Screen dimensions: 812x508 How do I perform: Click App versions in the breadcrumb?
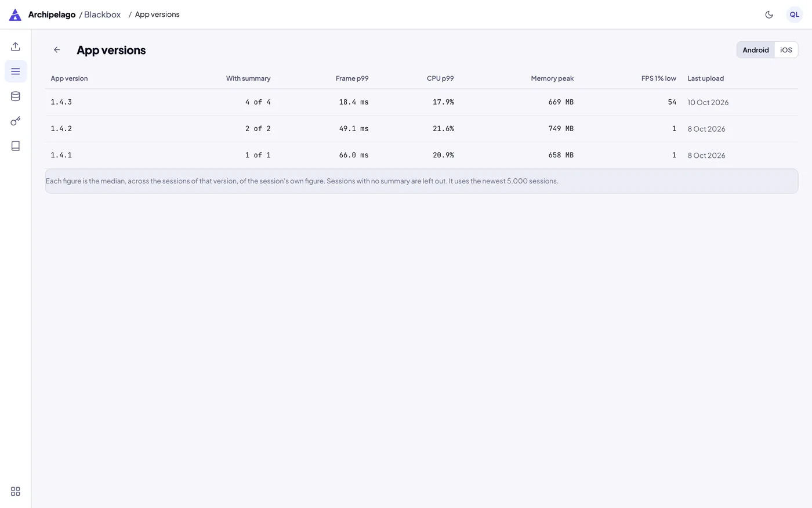[x=157, y=15]
